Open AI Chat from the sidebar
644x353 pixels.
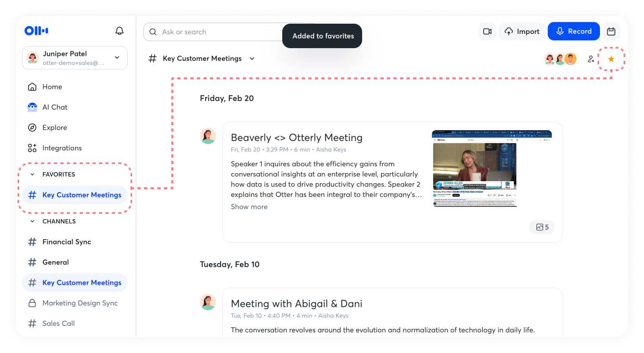coord(55,107)
